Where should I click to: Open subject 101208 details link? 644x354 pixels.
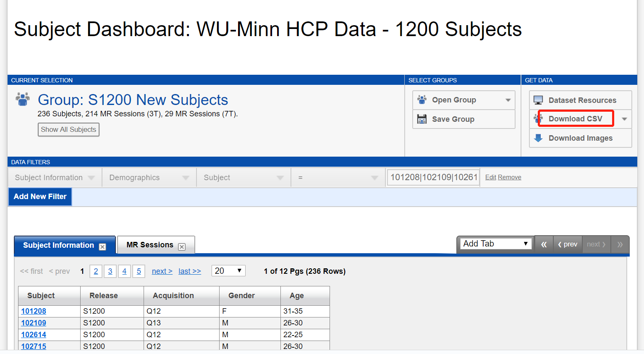pos(34,311)
